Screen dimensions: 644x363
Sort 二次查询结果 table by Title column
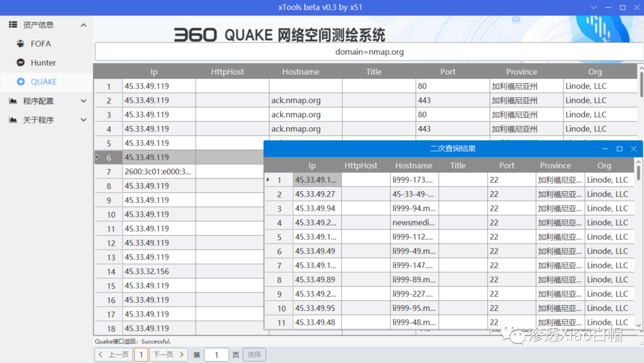tap(458, 165)
